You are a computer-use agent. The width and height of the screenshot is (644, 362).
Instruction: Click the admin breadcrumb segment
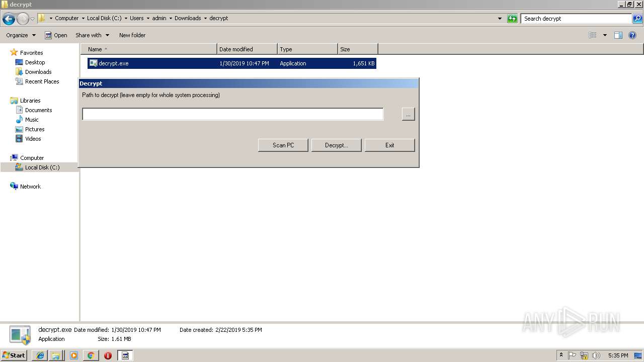(159, 18)
